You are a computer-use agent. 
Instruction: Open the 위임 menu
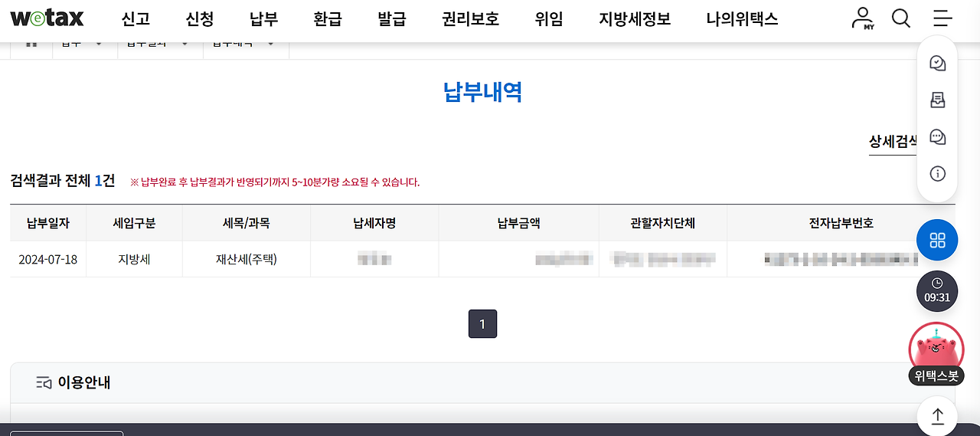549,19
